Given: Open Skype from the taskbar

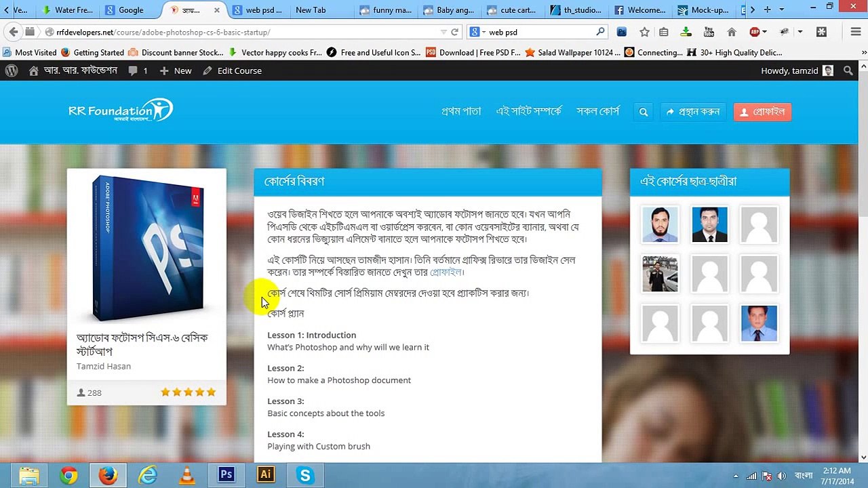Looking at the screenshot, I should point(304,476).
